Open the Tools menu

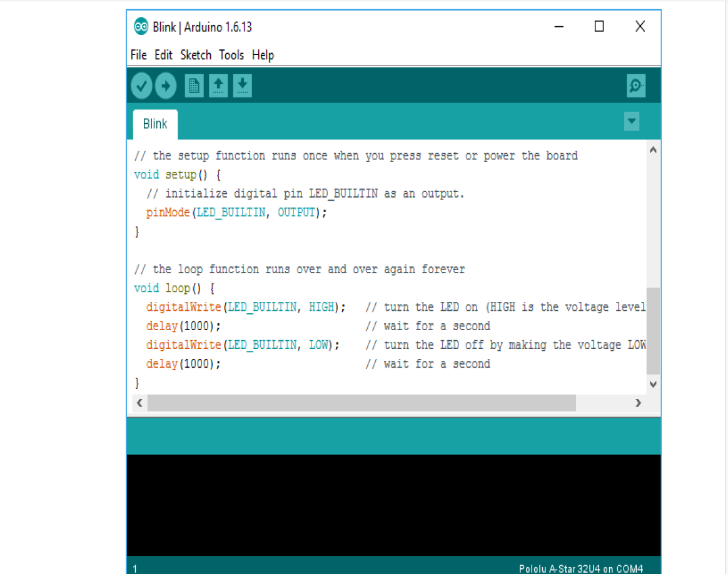coord(231,55)
